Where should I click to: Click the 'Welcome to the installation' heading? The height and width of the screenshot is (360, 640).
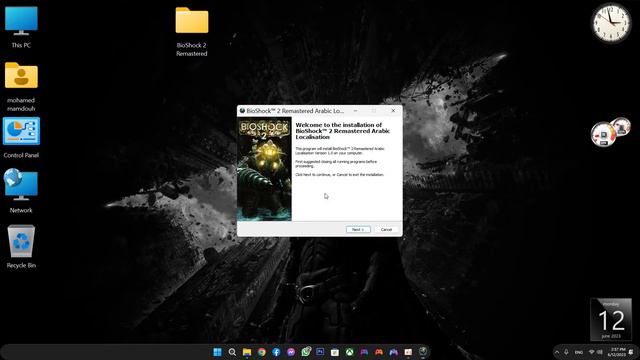coord(343,131)
